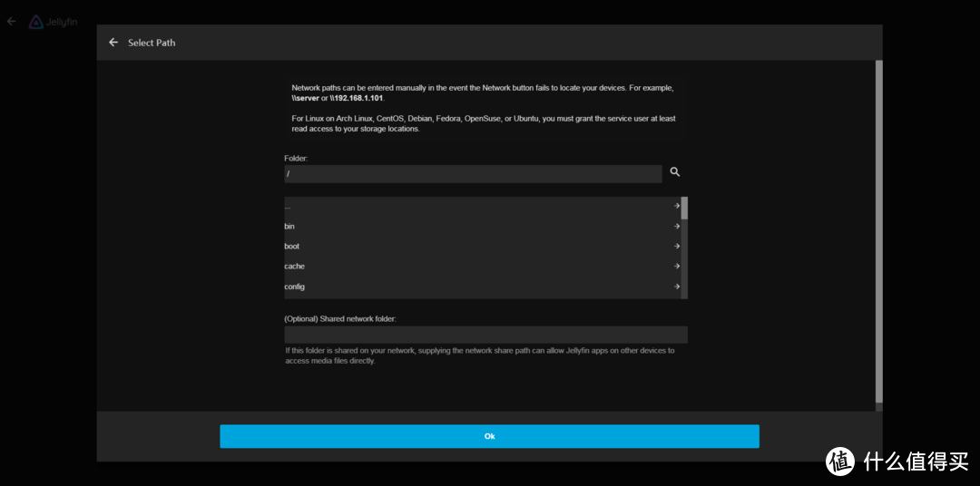Click the Shared network folder text box

[485, 335]
